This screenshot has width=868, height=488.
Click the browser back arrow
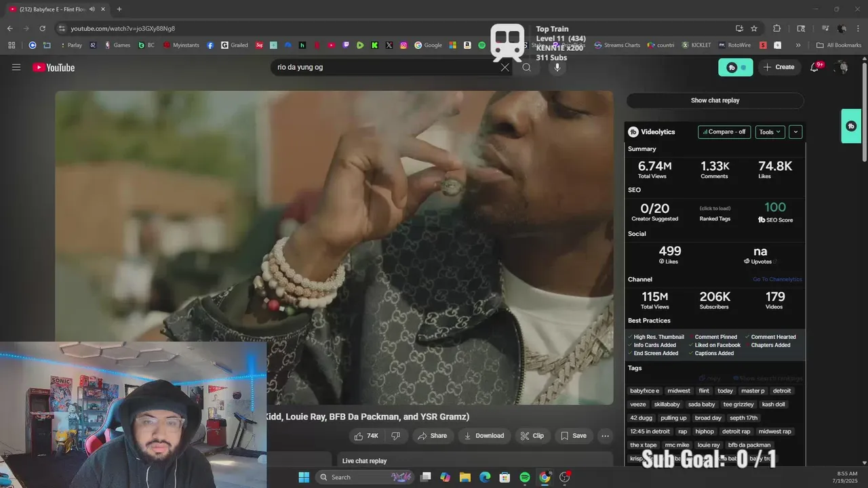tap(9, 28)
